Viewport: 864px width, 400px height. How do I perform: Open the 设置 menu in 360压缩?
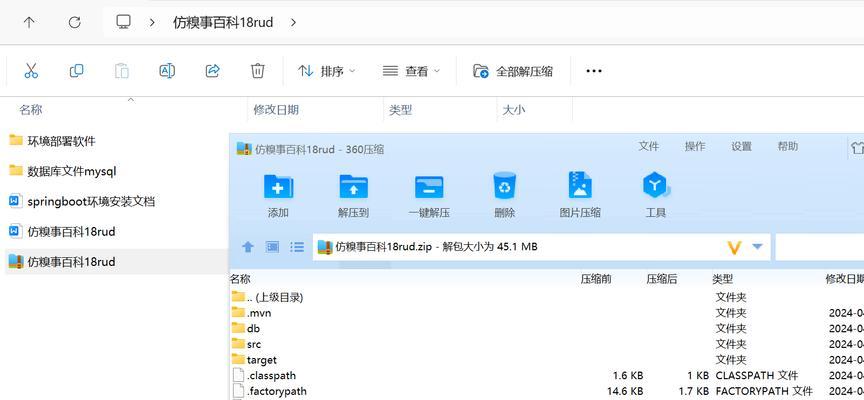tap(741, 146)
